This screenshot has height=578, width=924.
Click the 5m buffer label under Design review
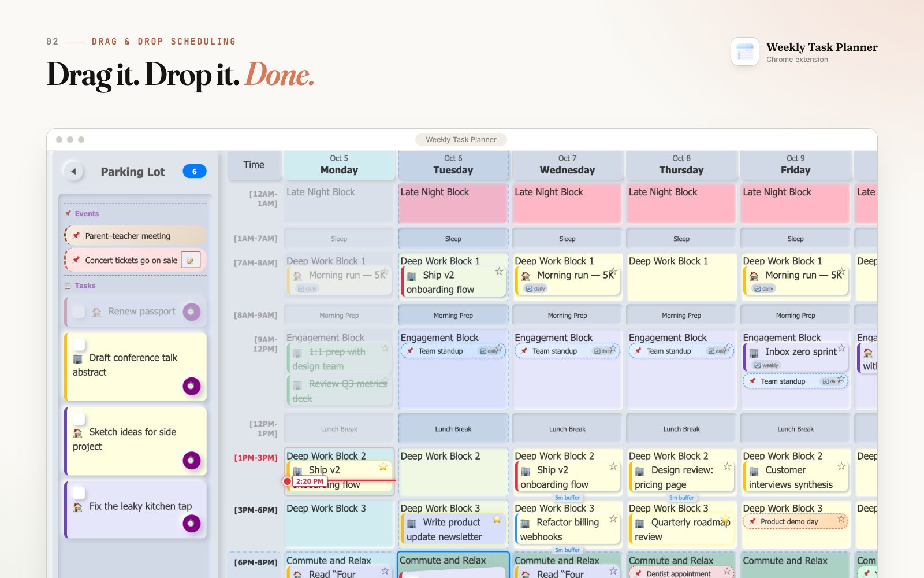pos(681,498)
